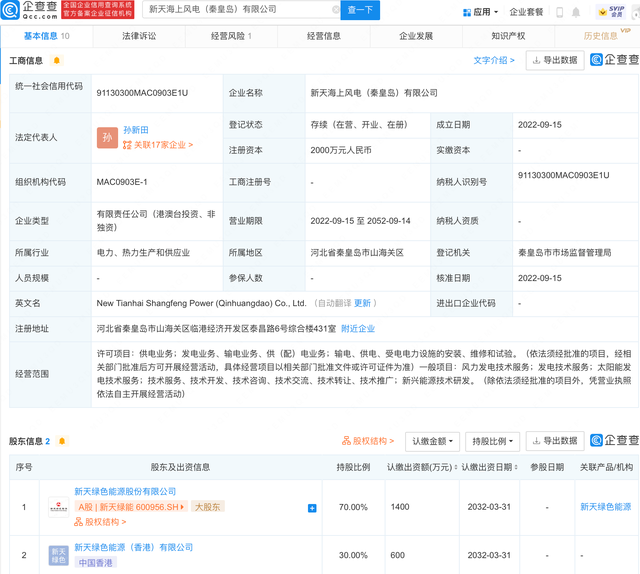Click the blue plus icon in shareholder row 1

[312, 508]
